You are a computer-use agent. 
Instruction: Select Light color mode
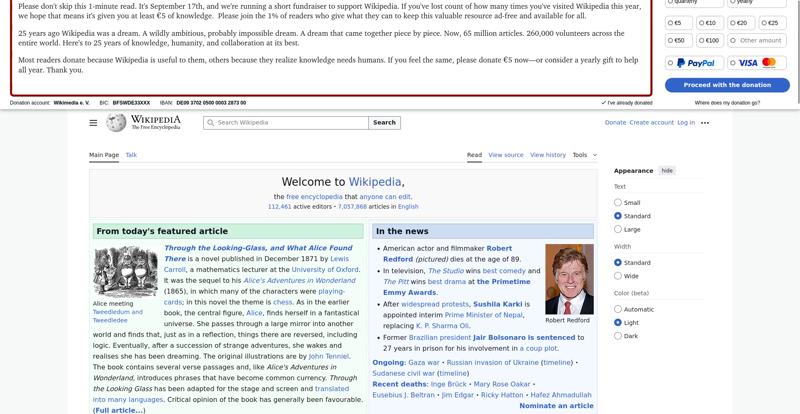[618, 323]
